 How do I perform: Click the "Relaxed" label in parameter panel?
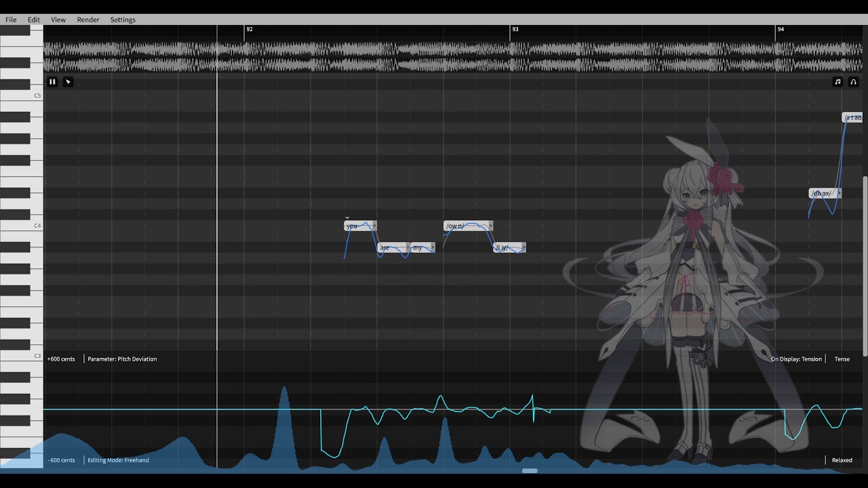[842, 460]
